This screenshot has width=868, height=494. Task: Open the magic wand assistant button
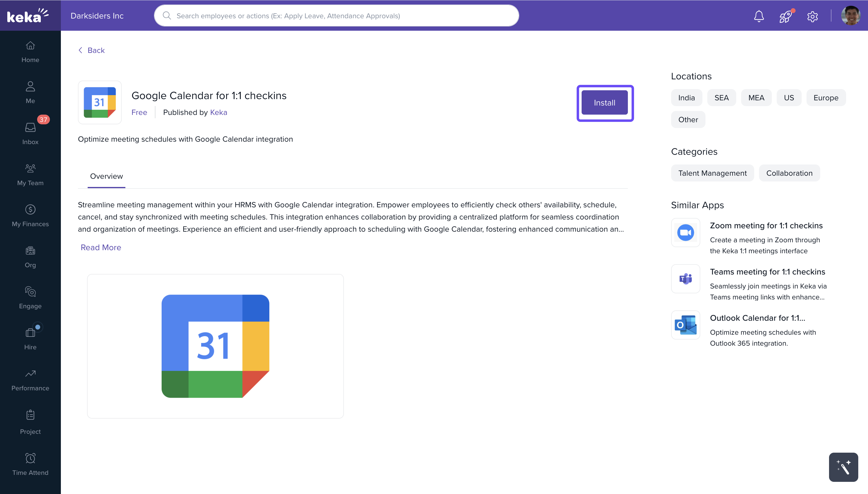[843, 467]
